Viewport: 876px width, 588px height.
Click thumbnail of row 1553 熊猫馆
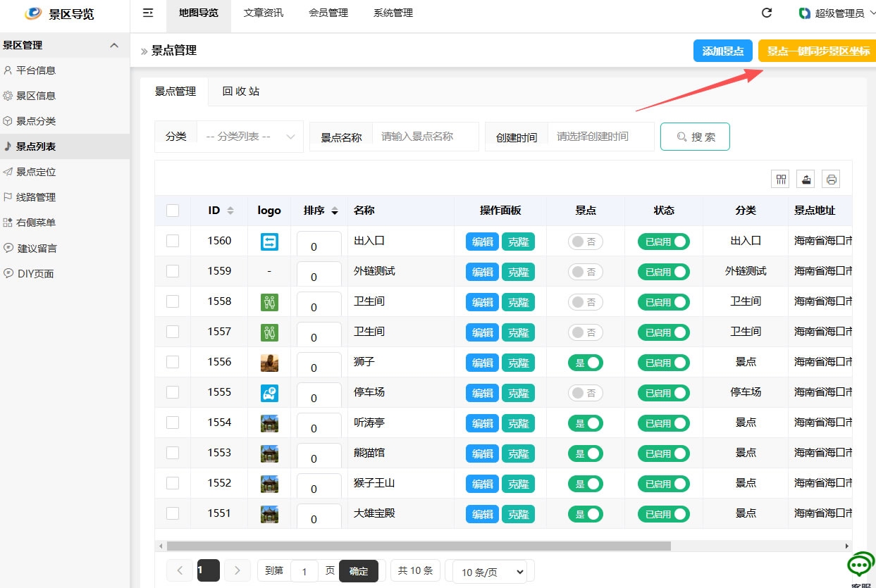click(x=269, y=453)
